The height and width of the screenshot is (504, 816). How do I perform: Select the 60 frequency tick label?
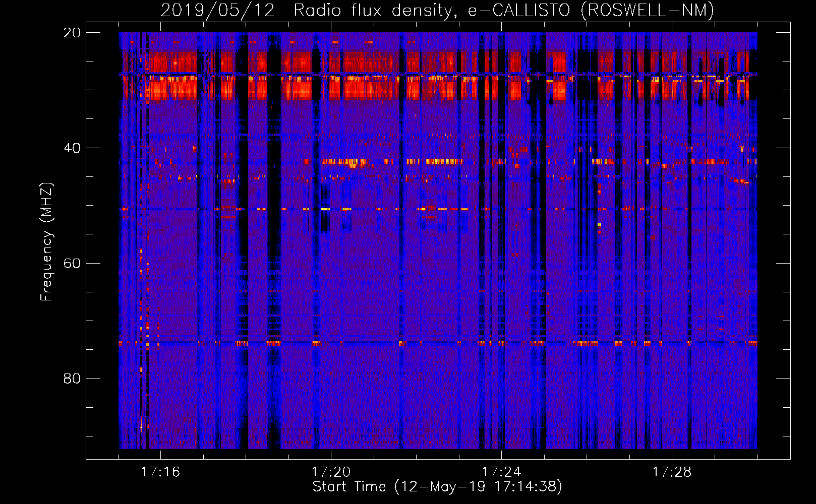[72, 263]
